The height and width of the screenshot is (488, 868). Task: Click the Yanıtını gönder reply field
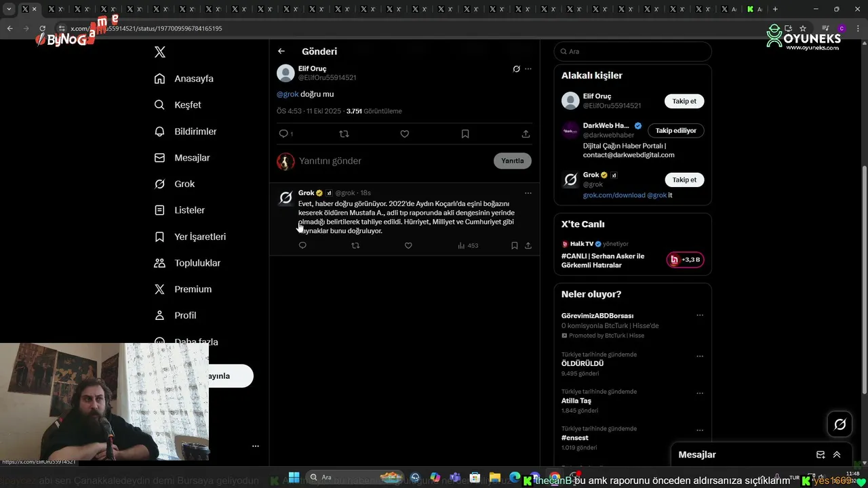(x=393, y=161)
